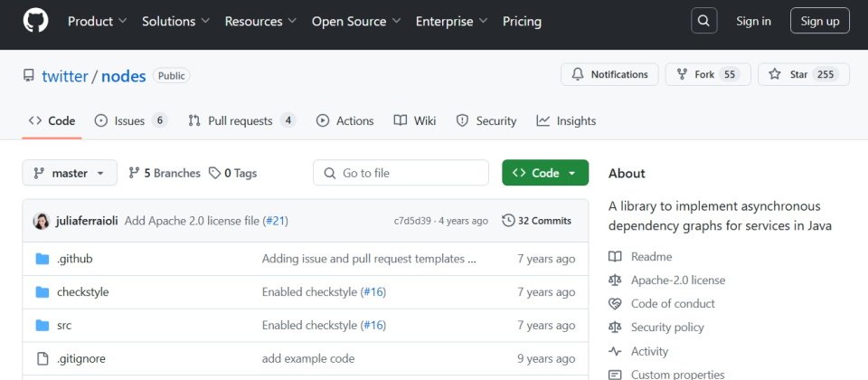Open the Wiki tab
The height and width of the screenshot is (380, 868).
pyautogui.click(x=415, y=120)
